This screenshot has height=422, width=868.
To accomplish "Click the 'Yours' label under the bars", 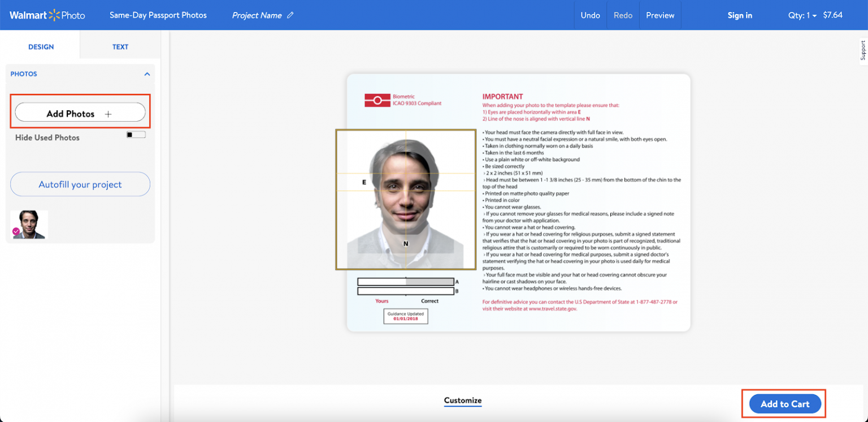I will (x=382, y=301).
